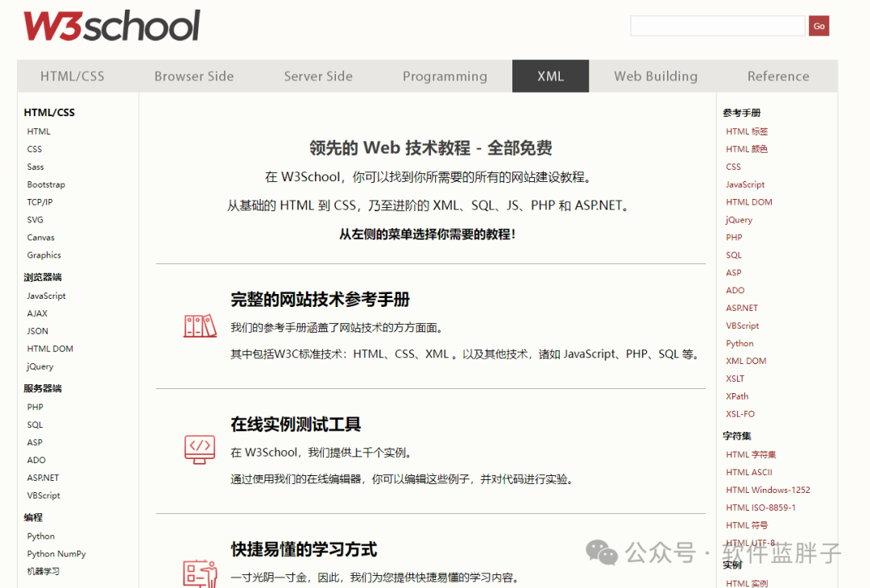Switch to the Programming tab

(445, 76)
